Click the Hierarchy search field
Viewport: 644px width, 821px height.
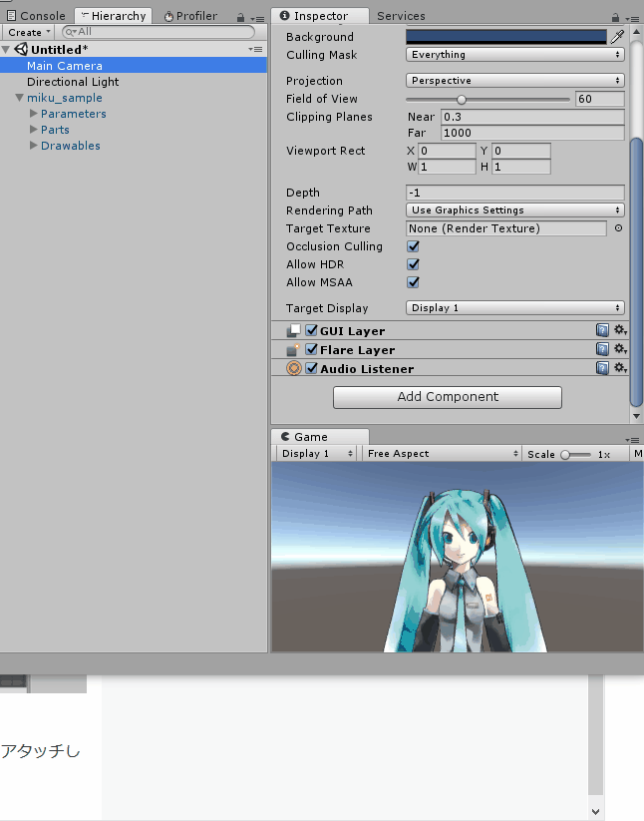click(x=159, y=32)
